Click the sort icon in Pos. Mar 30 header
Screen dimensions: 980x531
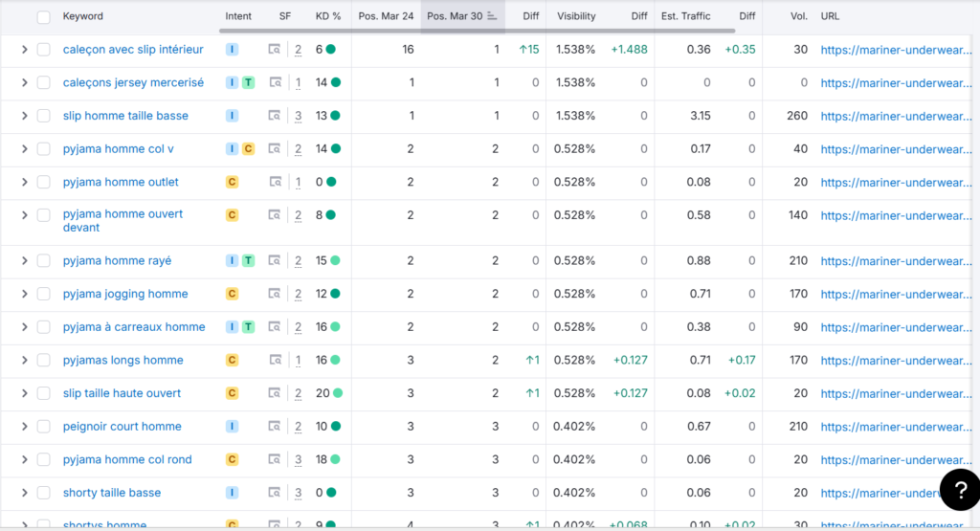[492, 16]
